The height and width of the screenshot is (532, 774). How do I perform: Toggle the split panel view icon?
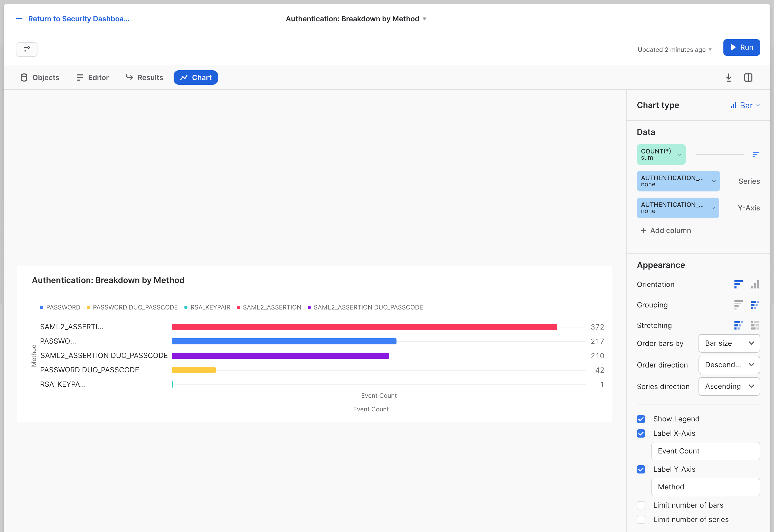748,78
